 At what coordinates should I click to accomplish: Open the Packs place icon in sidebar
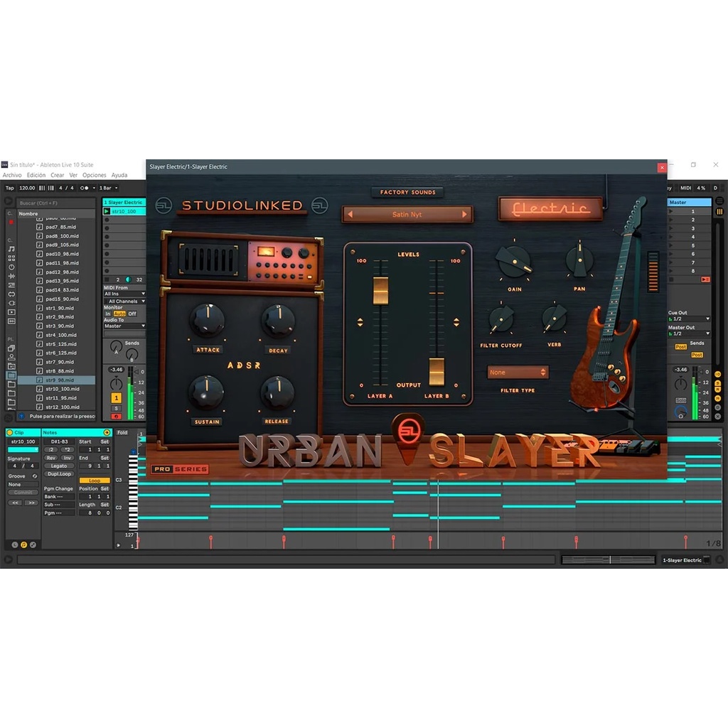point(11,348)
